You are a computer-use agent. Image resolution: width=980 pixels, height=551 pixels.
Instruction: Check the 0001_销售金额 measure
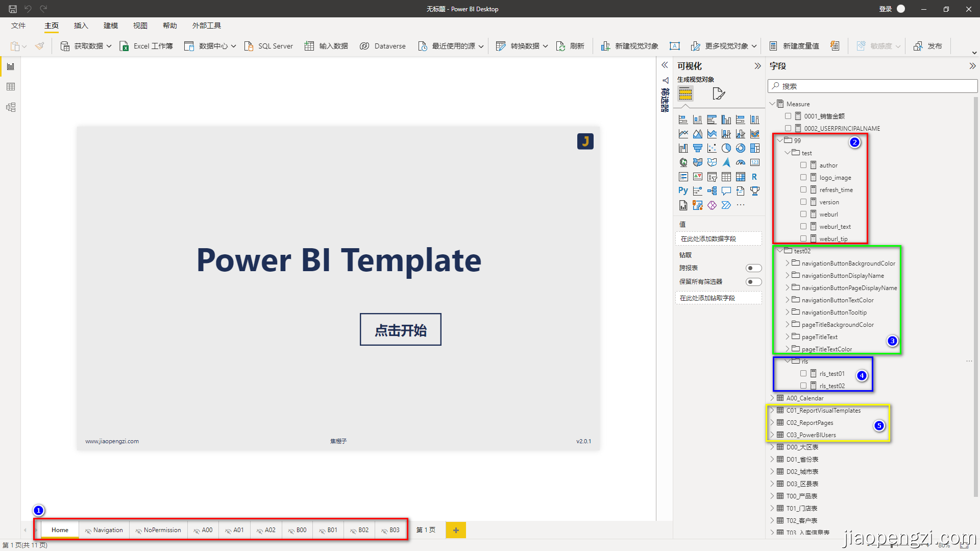point(788,116)
